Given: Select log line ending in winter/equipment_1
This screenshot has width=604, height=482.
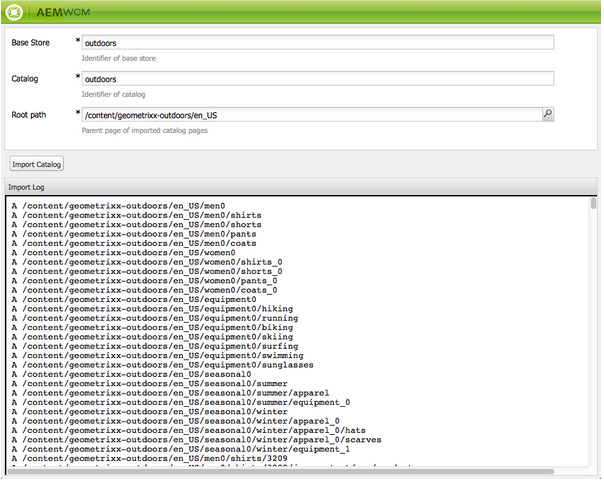Looking at the screenshot, I should [x=181, y=449].
